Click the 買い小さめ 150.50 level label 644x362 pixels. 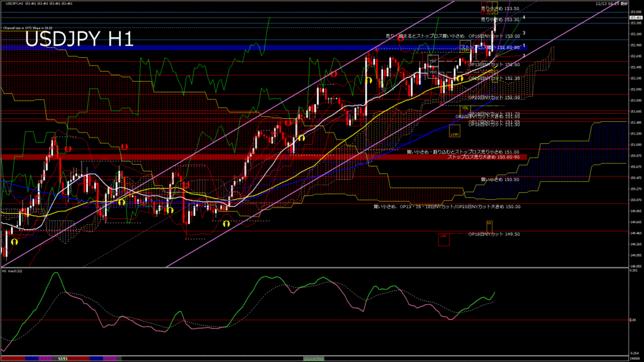click(499, 179)
